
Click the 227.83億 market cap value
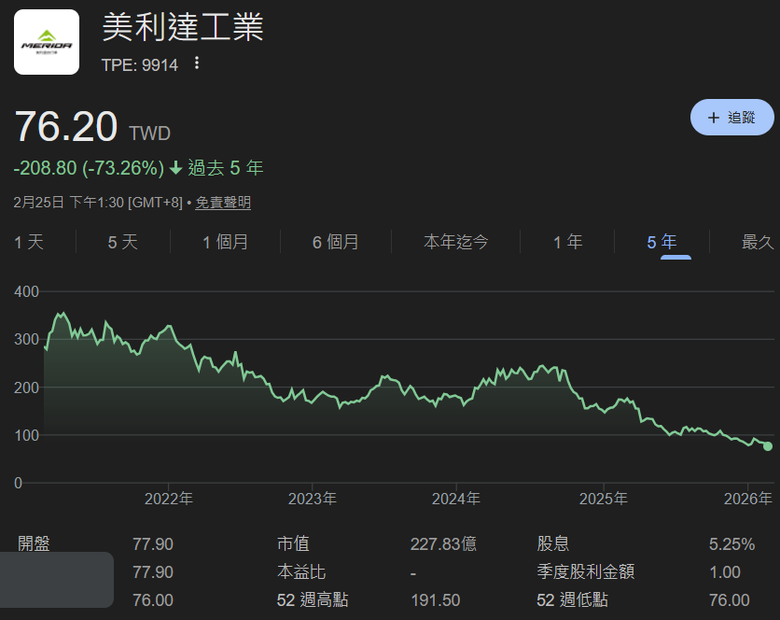click(x=444, y=544)
